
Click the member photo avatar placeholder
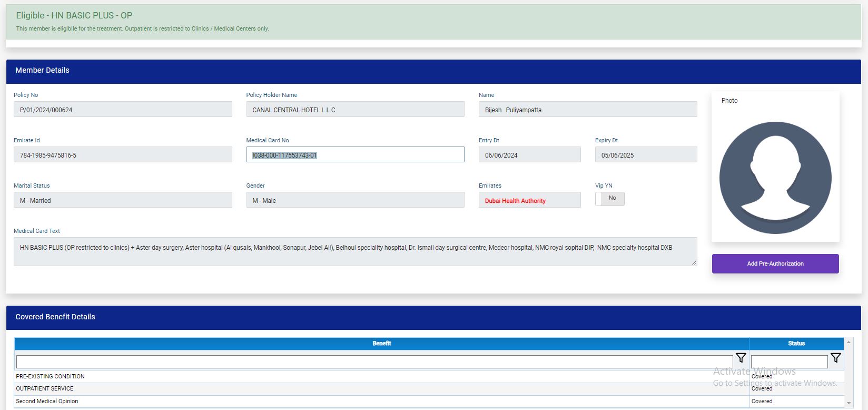775,178
